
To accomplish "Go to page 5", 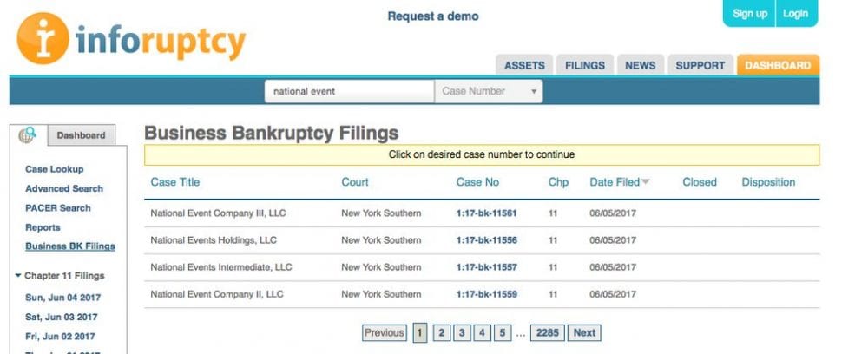I will [502, 332].
